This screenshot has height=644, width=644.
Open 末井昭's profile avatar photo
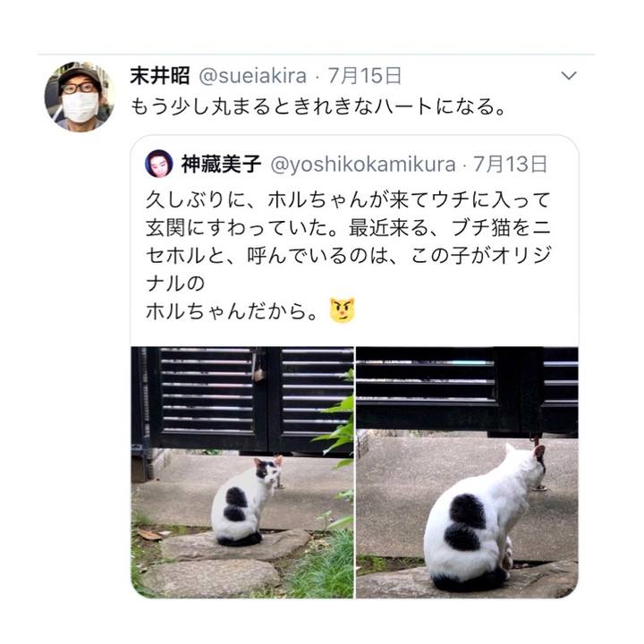[80, 97]
